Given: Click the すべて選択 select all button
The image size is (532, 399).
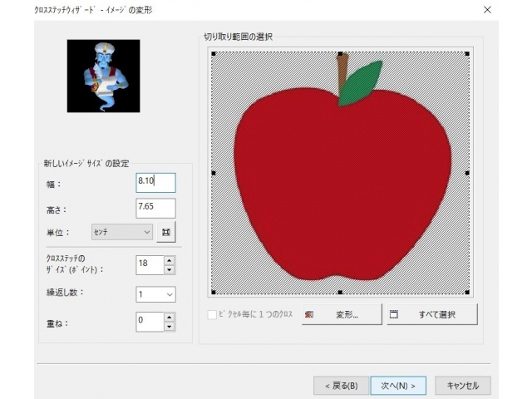Looking at the screenshot, I should pyautogui.click(x=432, y=314).
